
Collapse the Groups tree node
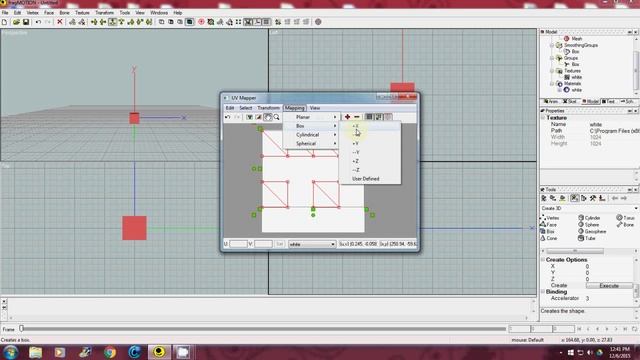tap(552, 58)
